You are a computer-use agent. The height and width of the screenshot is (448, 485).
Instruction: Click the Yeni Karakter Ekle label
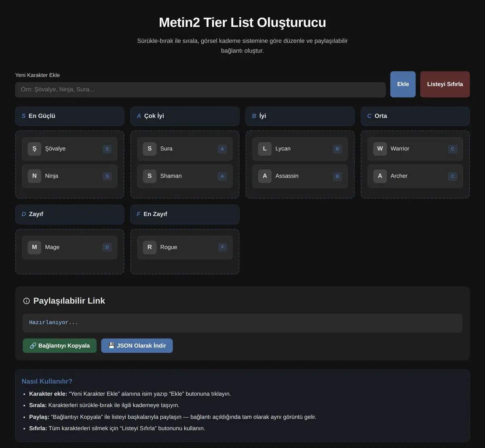coord(38,75)
